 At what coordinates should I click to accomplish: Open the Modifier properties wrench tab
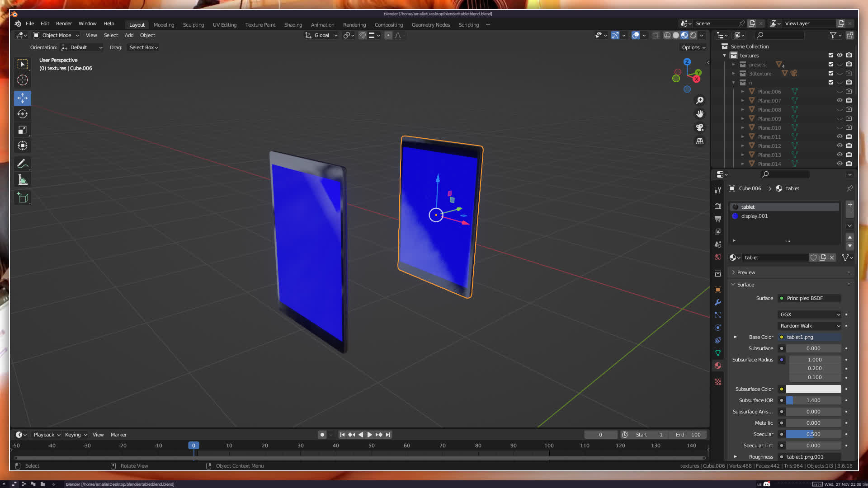click(x=718, y=302)
